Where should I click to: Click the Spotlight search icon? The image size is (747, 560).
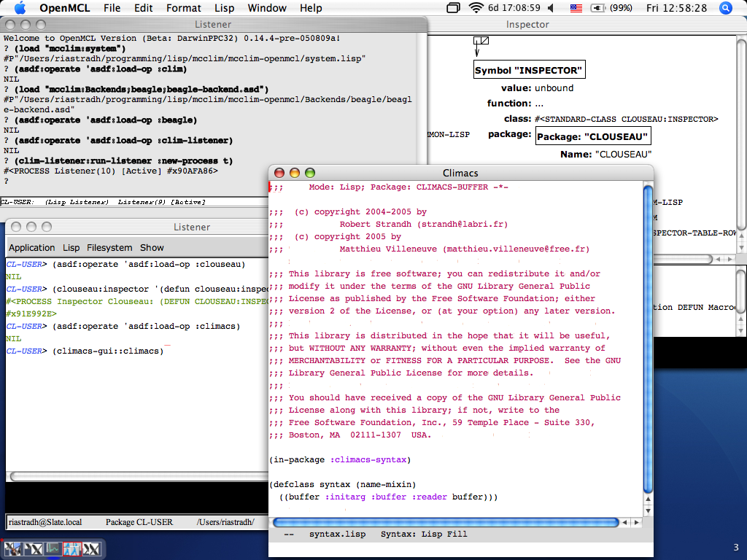click(725, 8)
